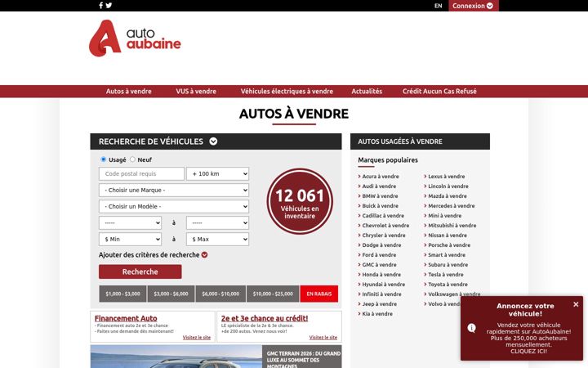Filter by $6,000 - $10,000 price range
Screen dimensions: 588x368
point(220,294)
